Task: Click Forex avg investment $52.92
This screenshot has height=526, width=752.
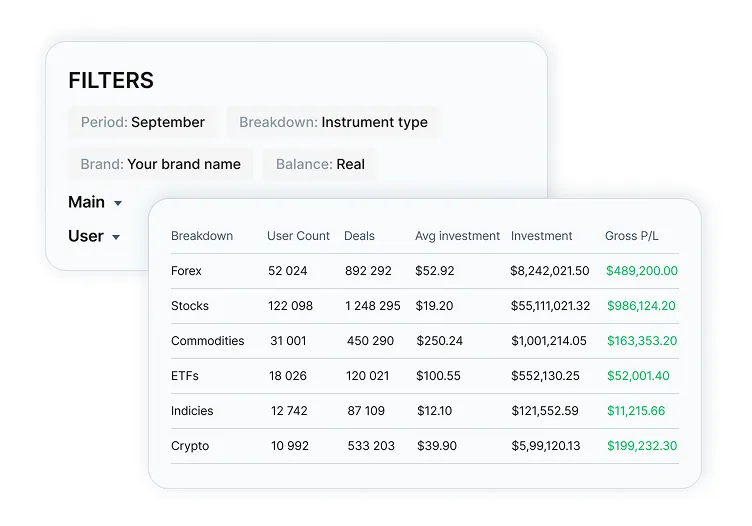Action: pos(435,271)
